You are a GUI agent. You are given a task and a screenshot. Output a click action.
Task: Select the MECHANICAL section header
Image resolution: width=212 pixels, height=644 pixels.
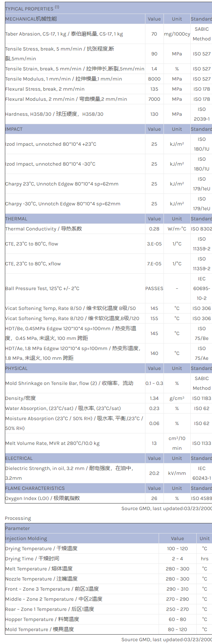click(x=31, y=19)
